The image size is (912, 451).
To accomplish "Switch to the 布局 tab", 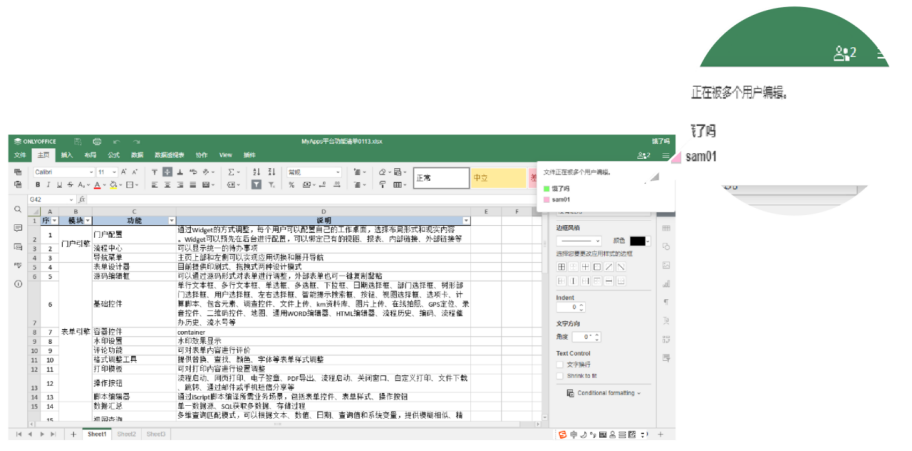I will tap(90, 155).
